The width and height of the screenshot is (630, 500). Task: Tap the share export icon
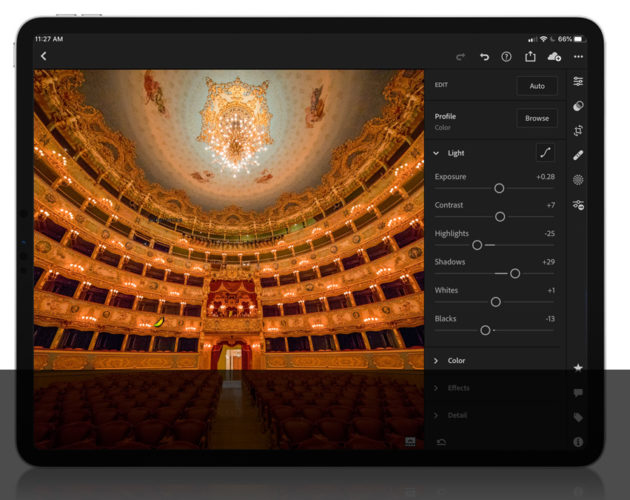point(530,56)
